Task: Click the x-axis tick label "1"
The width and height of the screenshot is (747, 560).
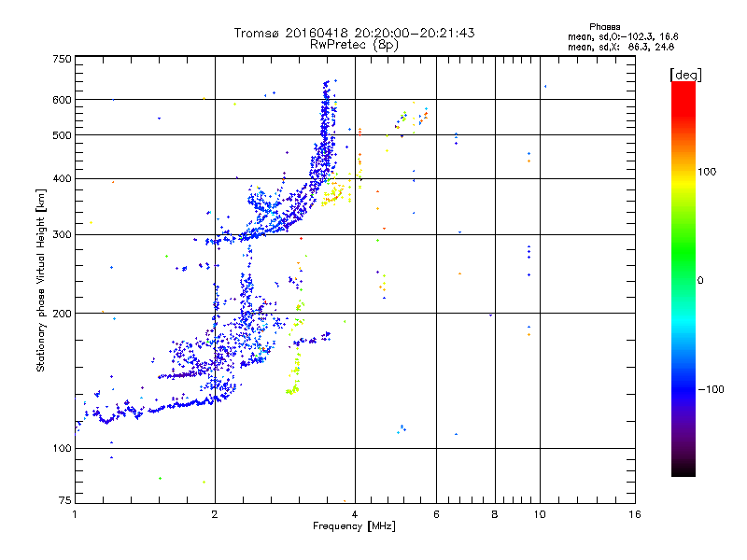Action: click(x=75, y=514)
